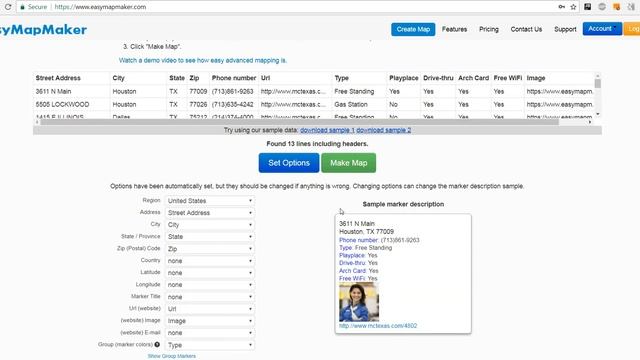Open the Region dropdown set to United States

tap(210, 201)
